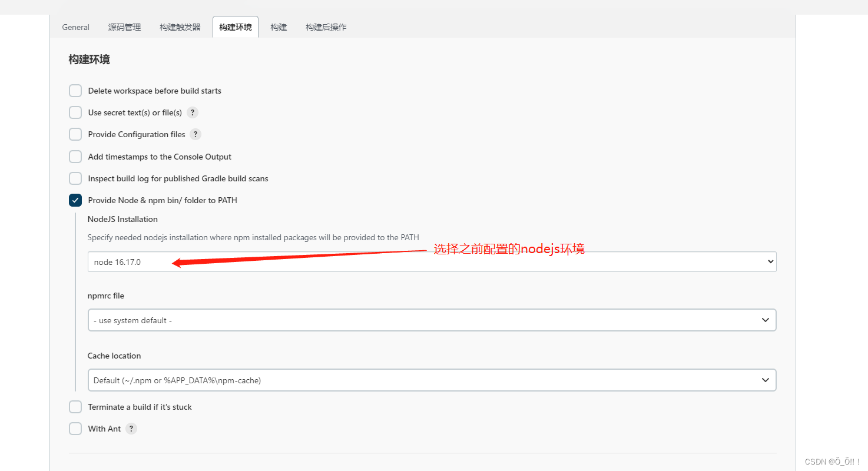Open help for Provide Configuration files
This screenshot has height=471, width=868.
point(196,134)
